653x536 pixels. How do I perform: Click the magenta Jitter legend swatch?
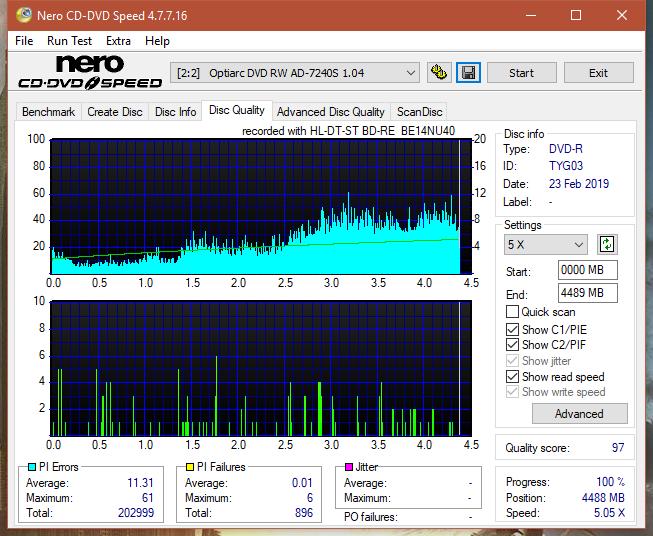pos(349,467)
